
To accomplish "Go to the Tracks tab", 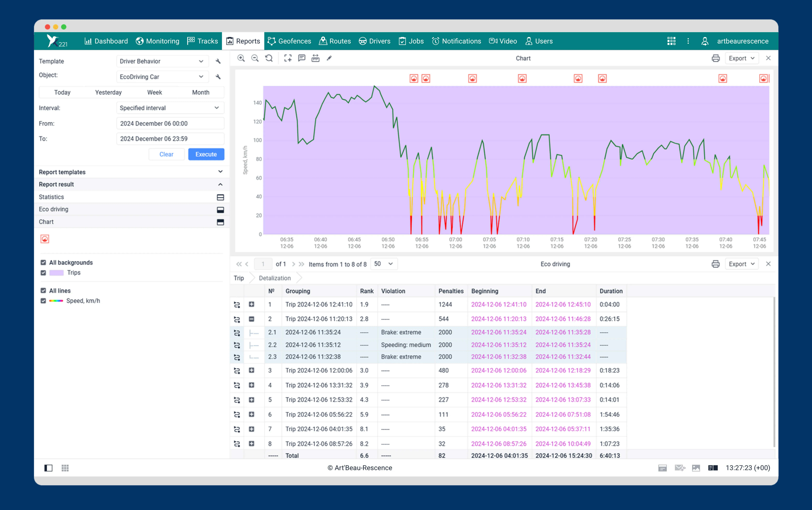I will (x=203, y=41).
